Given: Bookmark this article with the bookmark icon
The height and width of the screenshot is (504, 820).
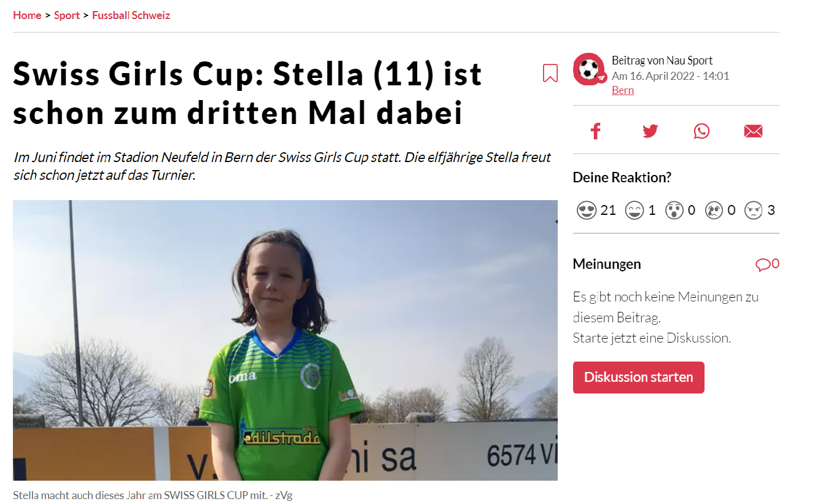Looking at the screenshot, I should (x=550, y=73).
